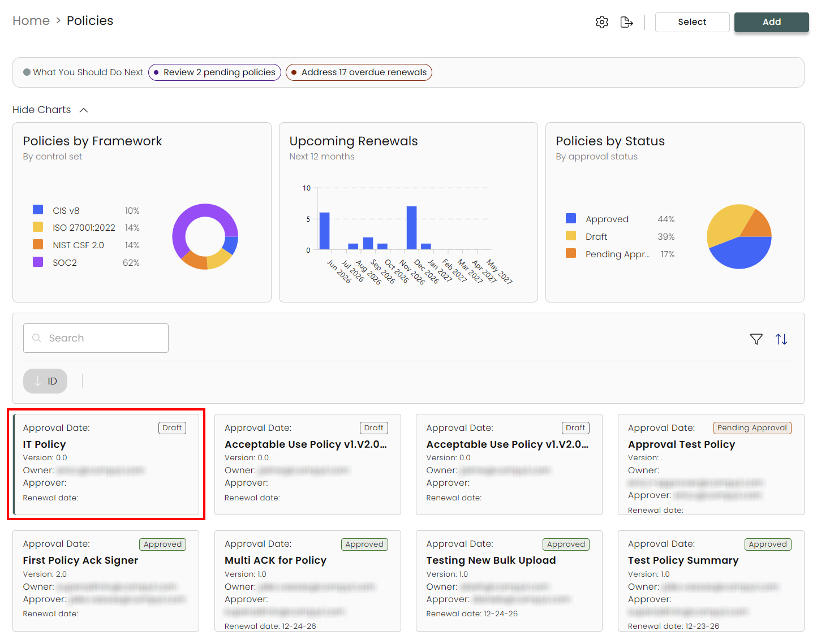Click the Draft status legend swatch
This screenshot has height=644, width=817.
571,236
